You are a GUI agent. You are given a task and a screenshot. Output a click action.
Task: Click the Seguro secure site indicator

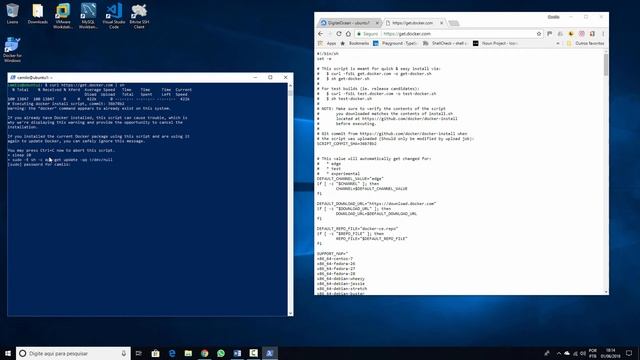click(x=368, y=34)
